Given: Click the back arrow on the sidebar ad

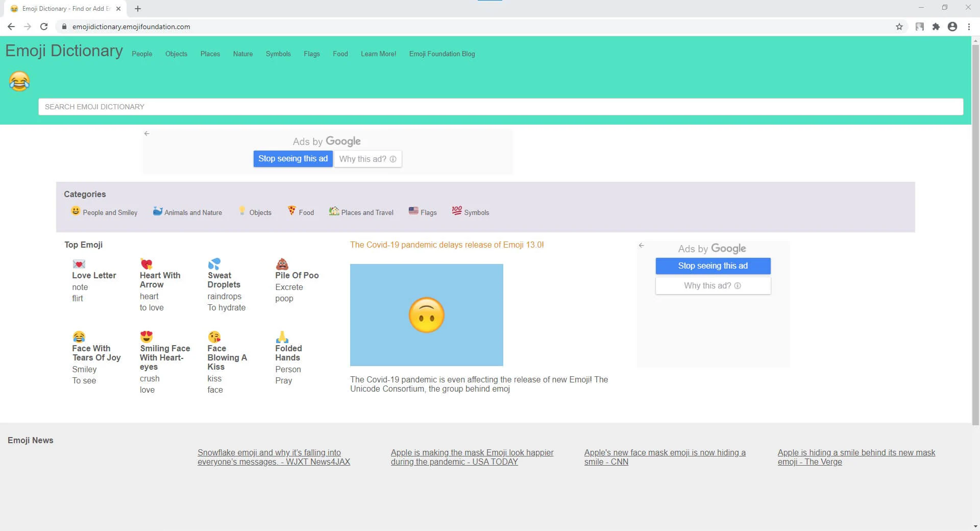Looking at the screenshot, I should [x=642, y=246].
